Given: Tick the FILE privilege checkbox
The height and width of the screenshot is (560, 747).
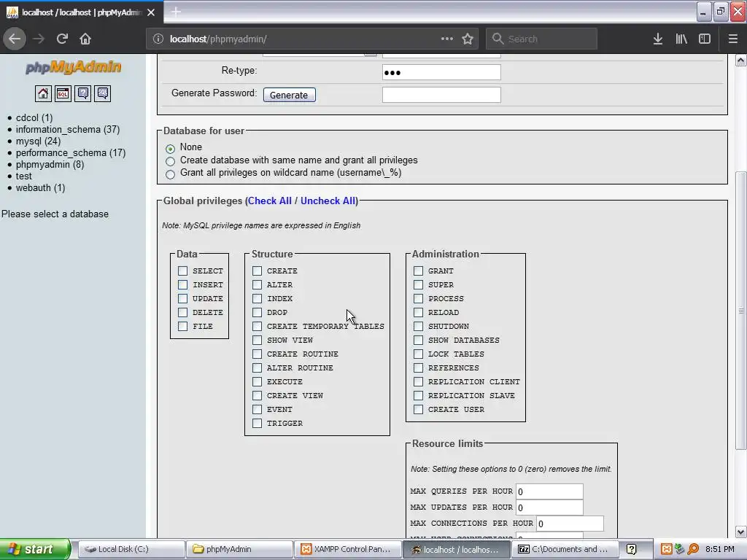Looking at the screenshot, I should tap(182, 326).
